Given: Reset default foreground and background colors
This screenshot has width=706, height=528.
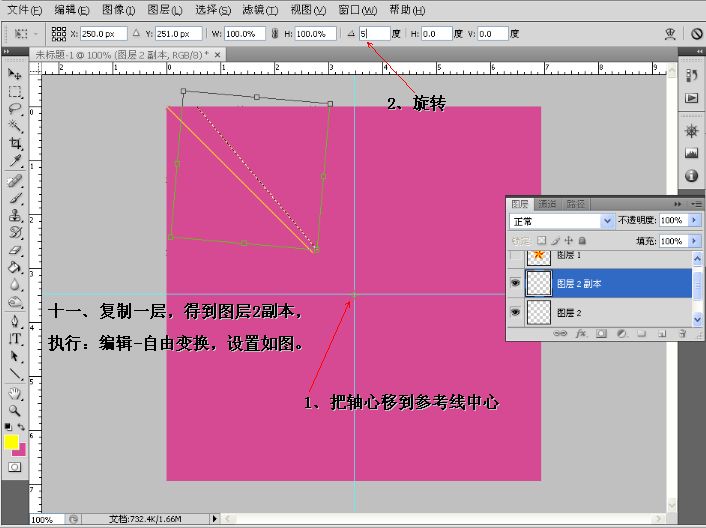Looking at the screenshot, I should 8,426.
